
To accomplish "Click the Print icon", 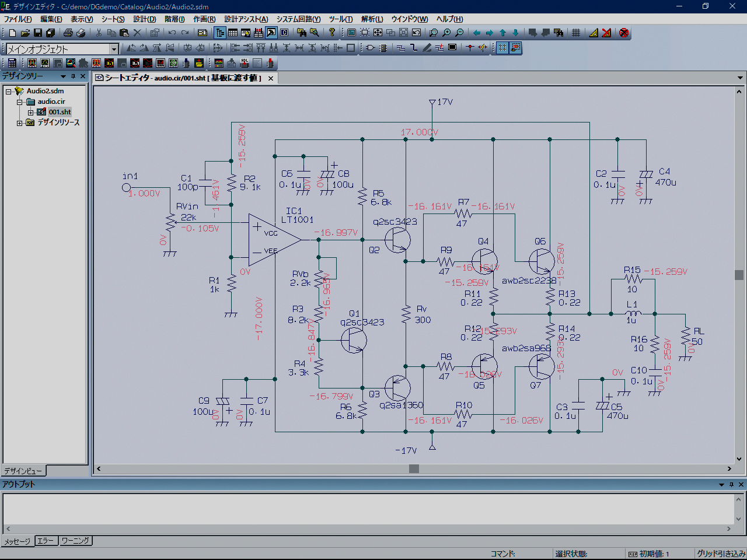I will click(68, 33).
